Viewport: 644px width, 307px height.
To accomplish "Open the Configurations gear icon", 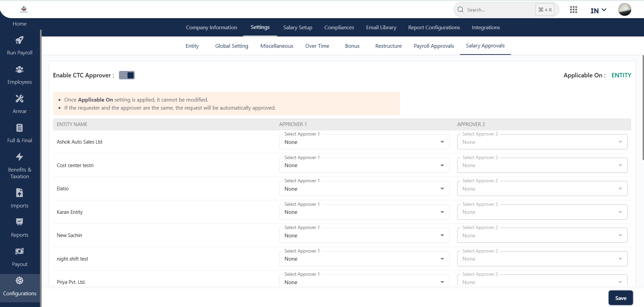I will [x=19, y=280].
